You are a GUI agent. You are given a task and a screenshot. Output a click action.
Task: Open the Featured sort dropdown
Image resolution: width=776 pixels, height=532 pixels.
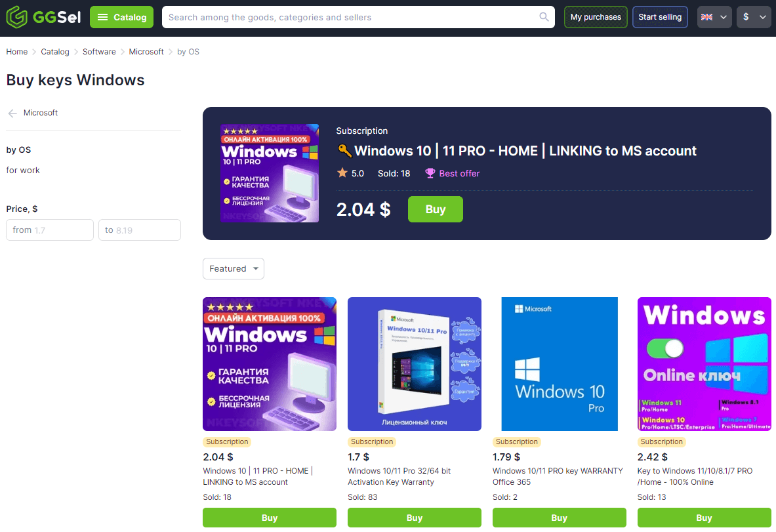(233, 268)
